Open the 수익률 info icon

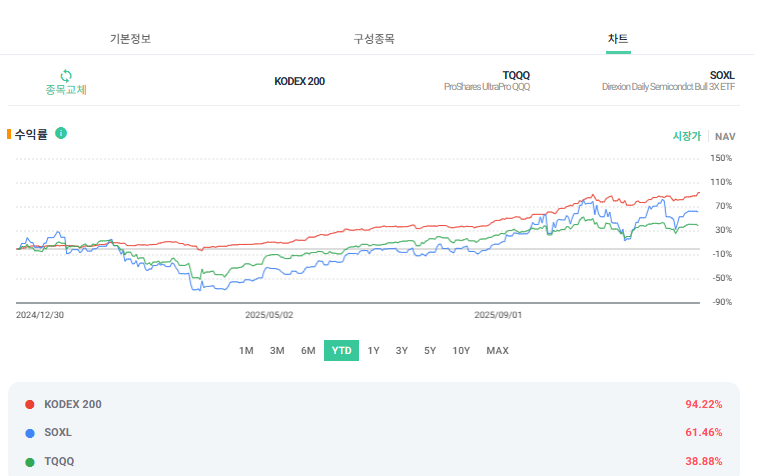[61, 133]
